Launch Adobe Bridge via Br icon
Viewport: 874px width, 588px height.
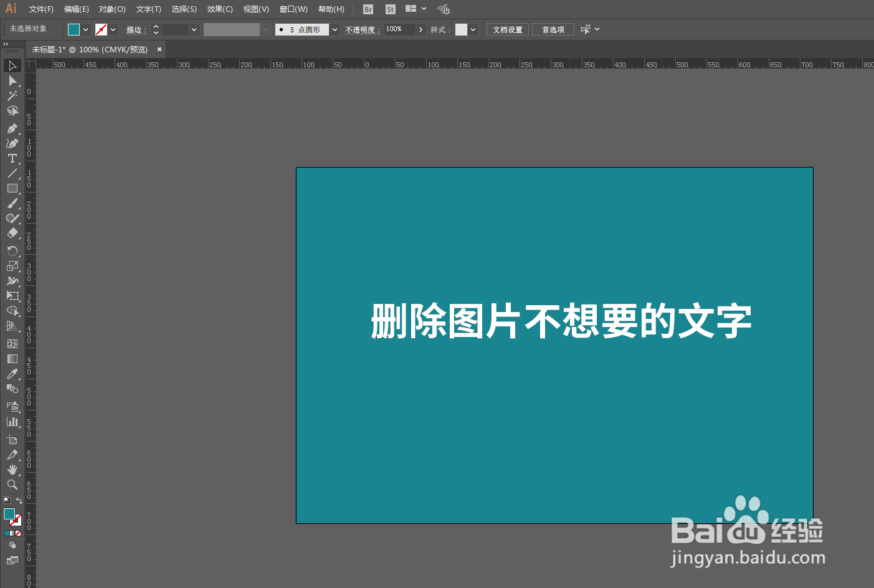[368, 9]
